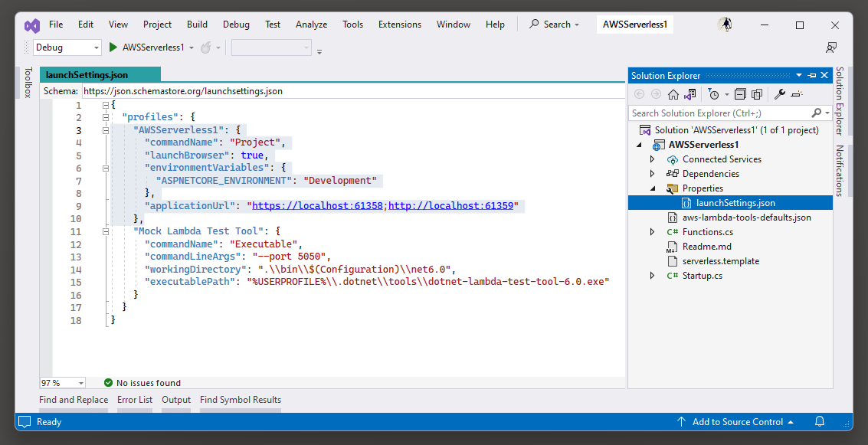Click the Solution Explorer search magnifier icon
This screenshot has height=445, width=868.
[x=816, y=113]
